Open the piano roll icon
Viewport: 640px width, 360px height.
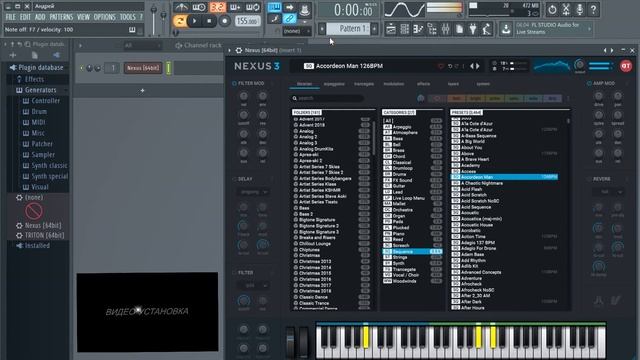418,29
